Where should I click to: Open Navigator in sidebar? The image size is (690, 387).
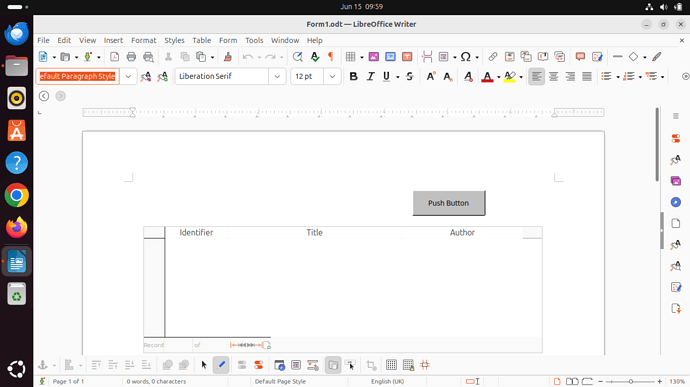click(x=676, y=202)
